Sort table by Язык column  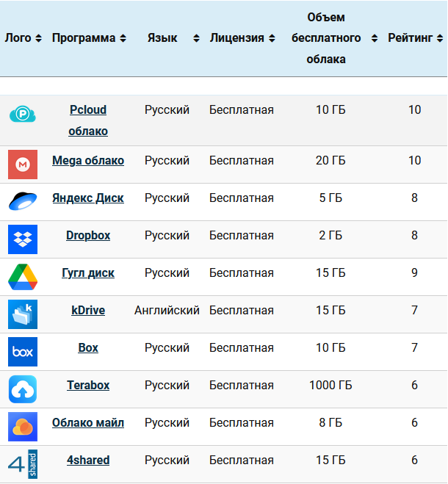(x=196, y=38)
